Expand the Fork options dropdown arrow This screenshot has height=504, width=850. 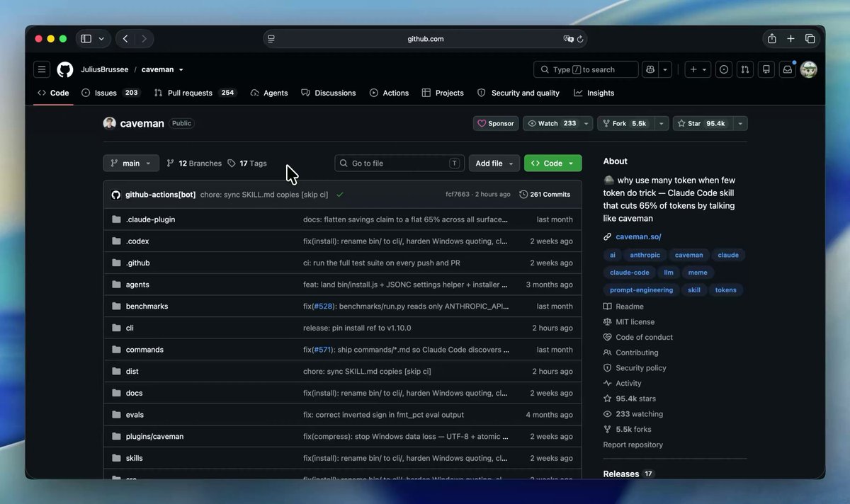coord(662,123)
